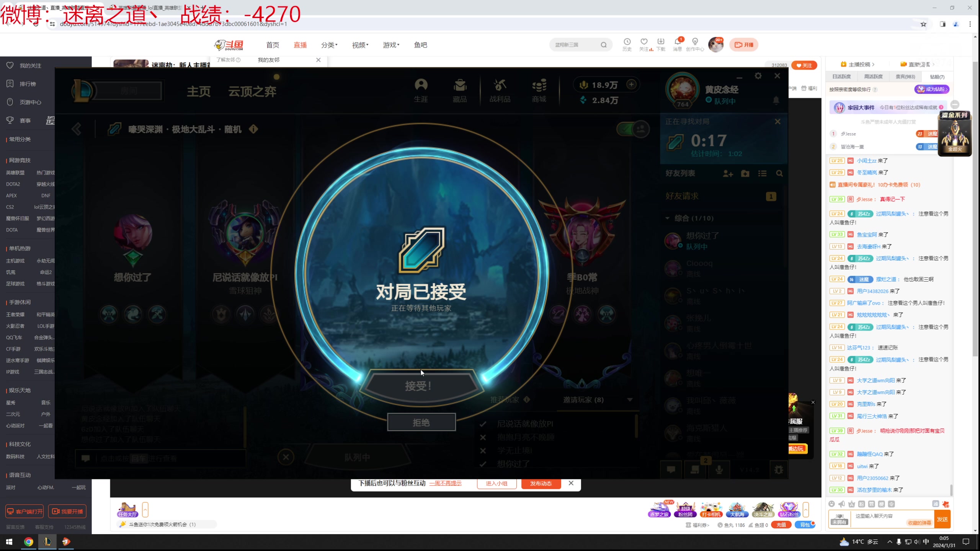Viewport: 980px width, 551px height.
Task: Switch to 云顶之弈 tab
Action: pyautogui.click(x=252, y=91)
